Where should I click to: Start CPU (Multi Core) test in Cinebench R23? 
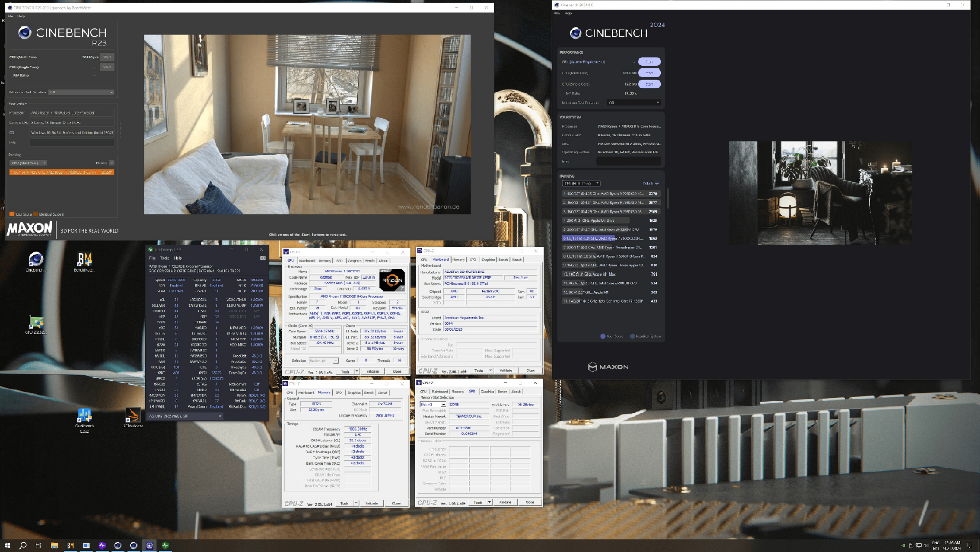(107, 57)
